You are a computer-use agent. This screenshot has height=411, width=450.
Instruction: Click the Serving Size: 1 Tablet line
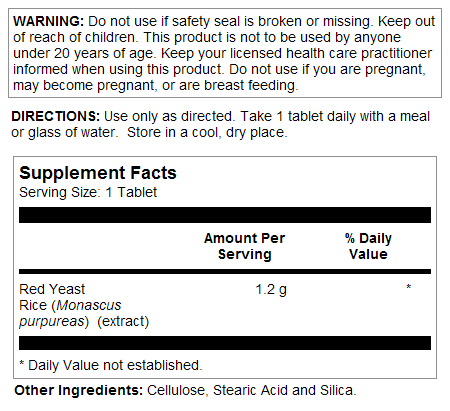[x=88, y=192]
